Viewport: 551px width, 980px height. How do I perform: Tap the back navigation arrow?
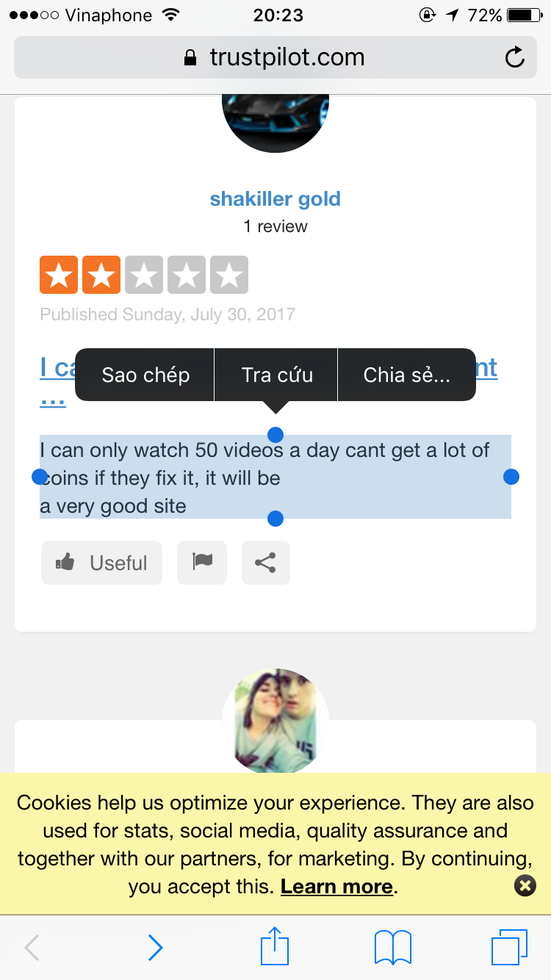32,948
